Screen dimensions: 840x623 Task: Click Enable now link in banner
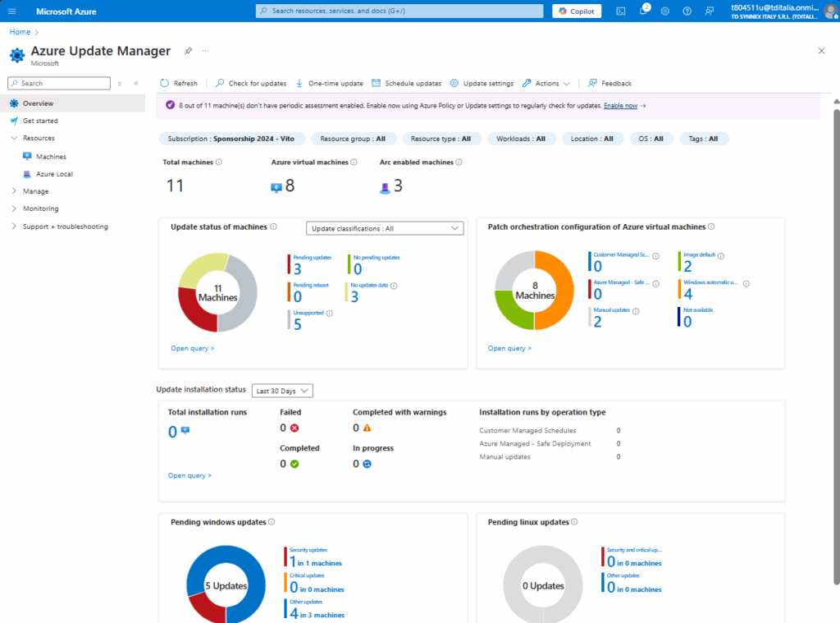(620, 106)
